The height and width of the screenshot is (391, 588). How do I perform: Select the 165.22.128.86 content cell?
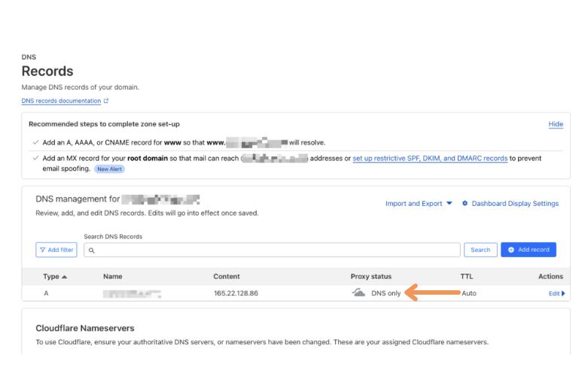coord(236,293)
